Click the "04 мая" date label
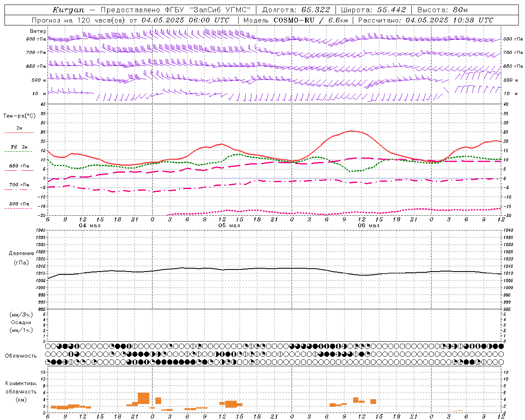This screenshot has height=420, width=525. 89,226
